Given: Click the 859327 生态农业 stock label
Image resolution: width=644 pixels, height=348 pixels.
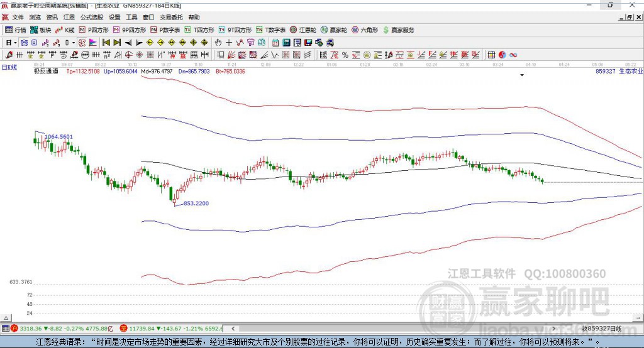Looking at the screenshot, I should (x=619, y=72).
